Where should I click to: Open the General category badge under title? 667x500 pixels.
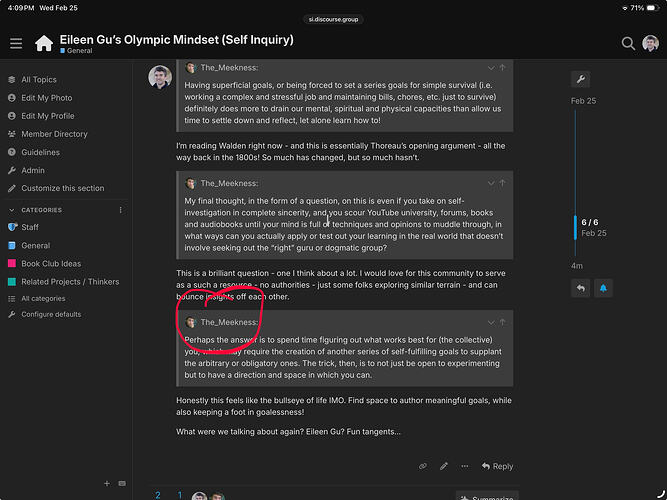[x=76, y=51]
